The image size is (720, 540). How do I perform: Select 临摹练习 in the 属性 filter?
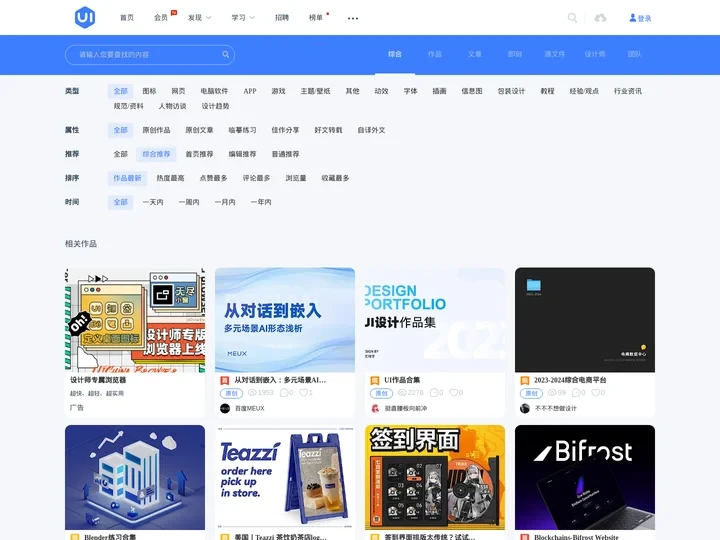click(x=242, y=130)
